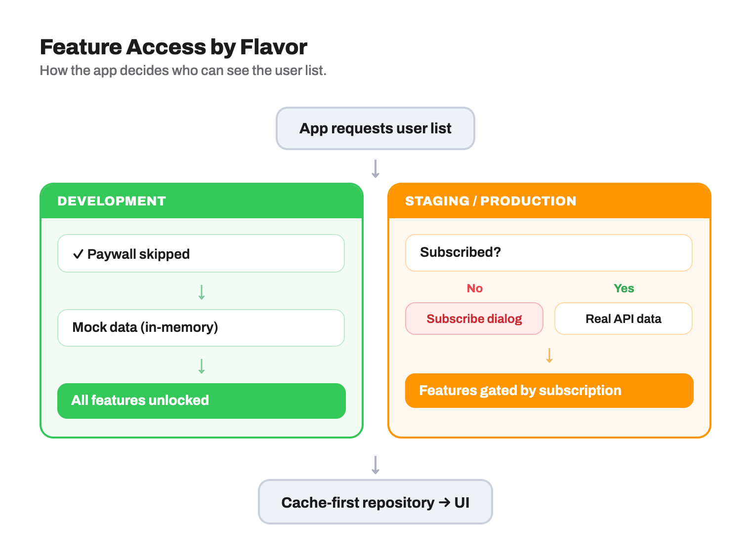751x560 pixels.
Task: Choose the red No branch label
Action: (475, 288)
